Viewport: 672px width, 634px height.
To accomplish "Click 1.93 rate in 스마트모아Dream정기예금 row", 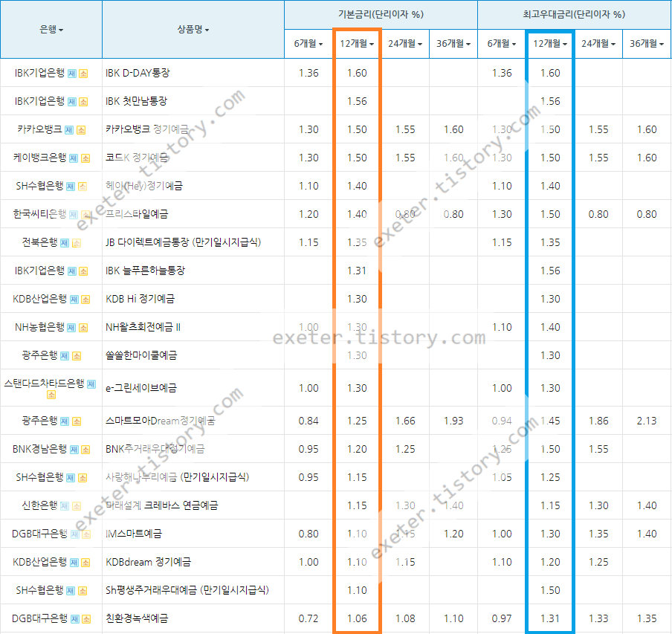I will click(453, 421).
